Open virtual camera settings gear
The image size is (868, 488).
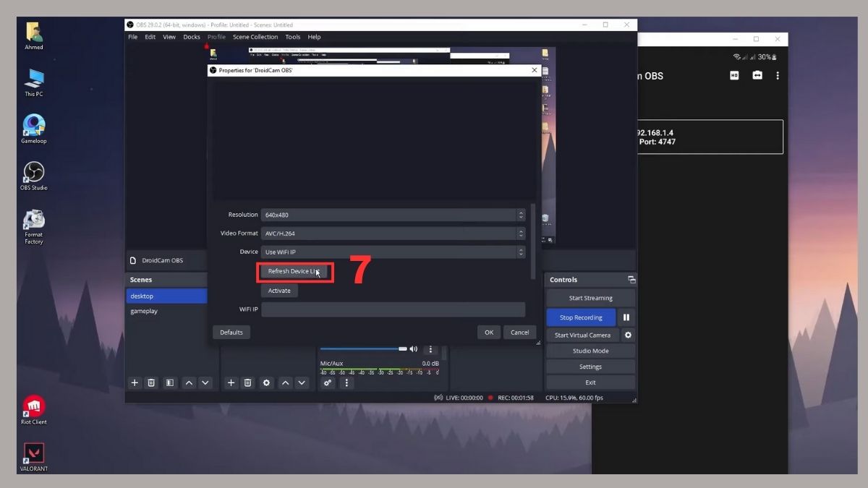(628, 335)
